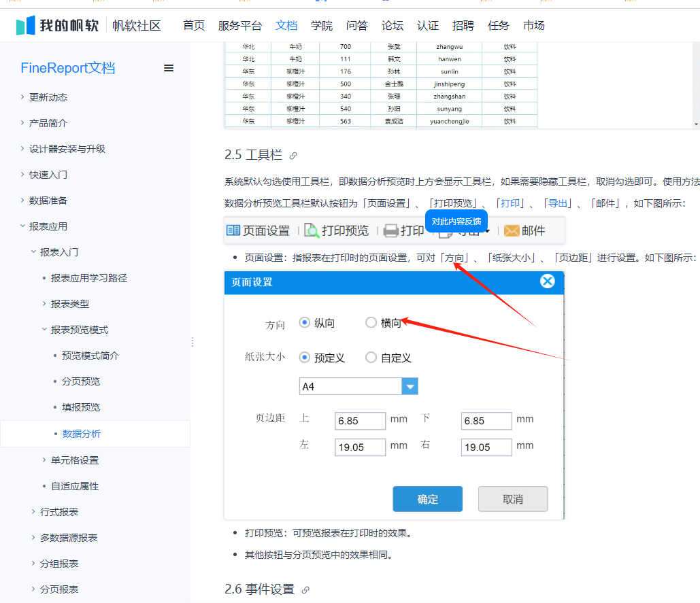Collapse 报表应用 section
The width and height of the screenshot is (700, 603).
(x=22, y=226)
